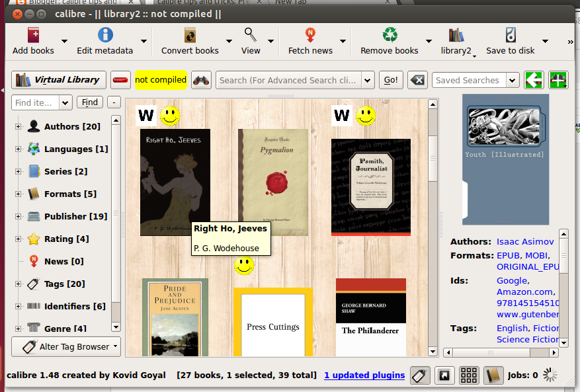Select News [0] in tag browser
The width and height of the screenshot is (580, 392).
pyautogui.click(x=63, y=262)
